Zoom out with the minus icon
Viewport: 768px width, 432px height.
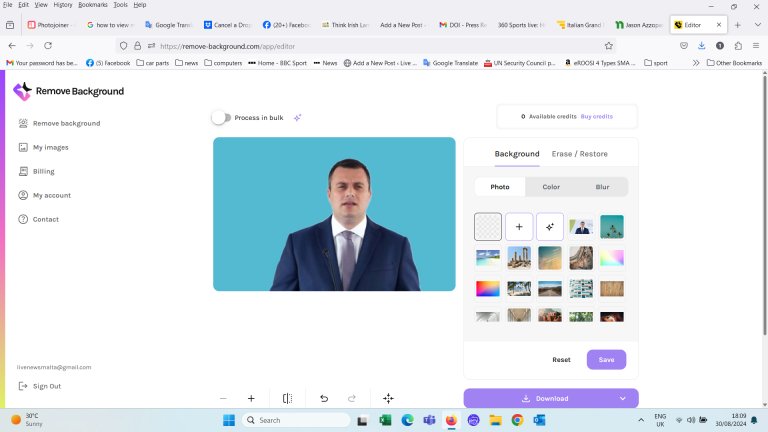(223, 399)
